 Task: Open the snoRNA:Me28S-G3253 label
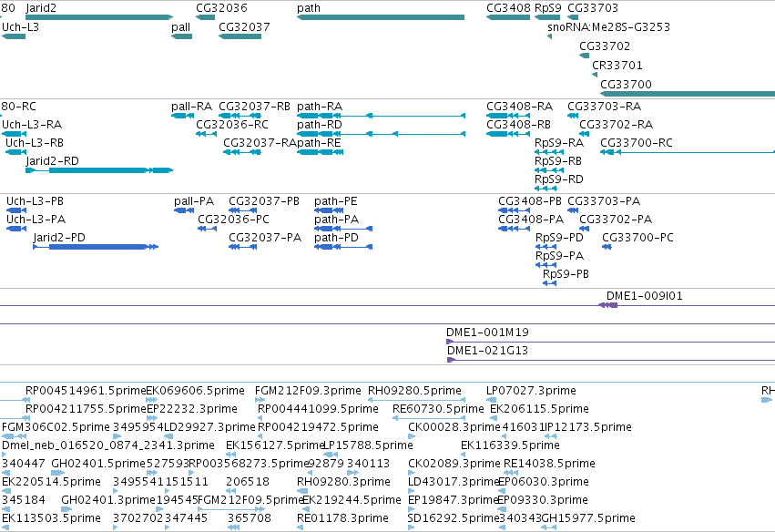608,27
